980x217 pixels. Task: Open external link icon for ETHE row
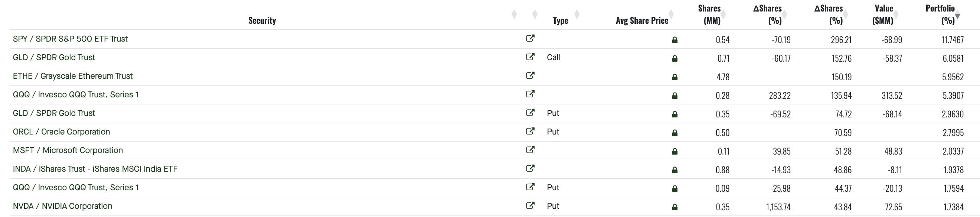[x=530, y=76]
